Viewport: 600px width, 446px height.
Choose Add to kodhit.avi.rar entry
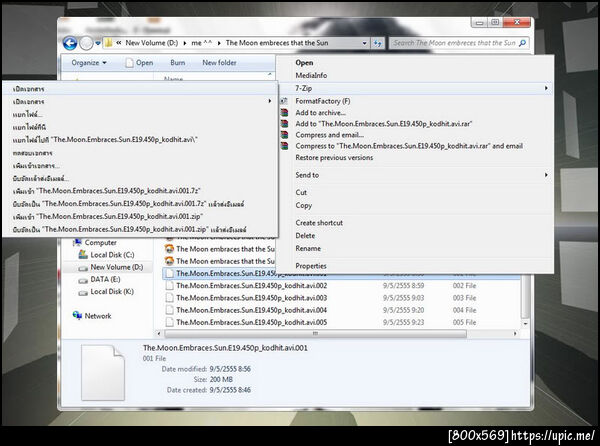click(414, 124)
